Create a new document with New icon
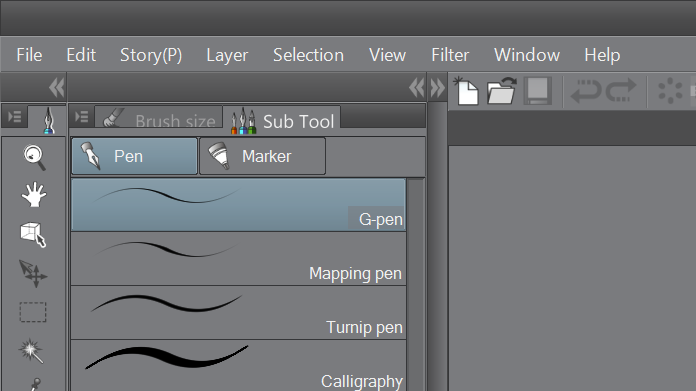The width and height of the screenshot is (696, 391). (x=466, y=91)
